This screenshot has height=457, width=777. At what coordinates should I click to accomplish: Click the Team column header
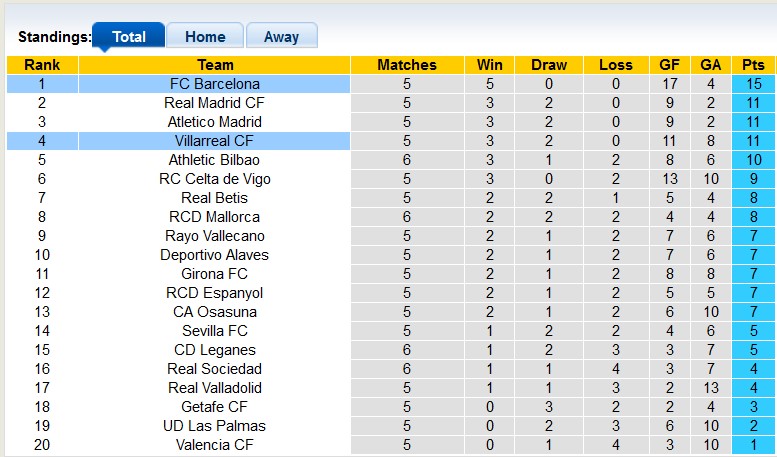tap(215, 65)
